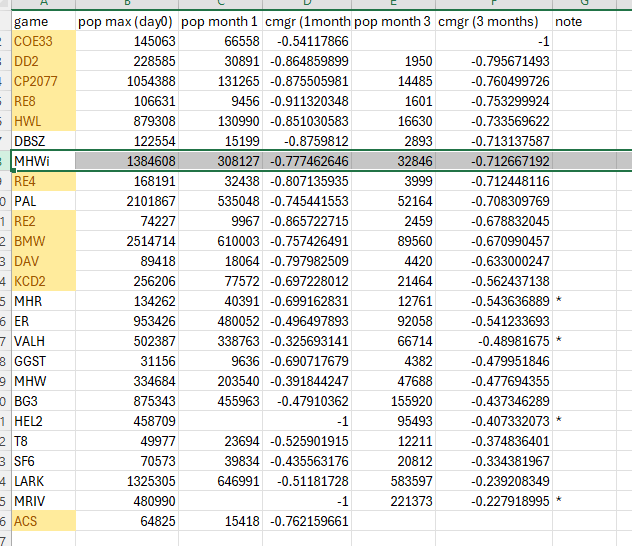The image size is (632, 546).
Task: Select cell with value -0.762159661
Action: click(x=307, y=521)
